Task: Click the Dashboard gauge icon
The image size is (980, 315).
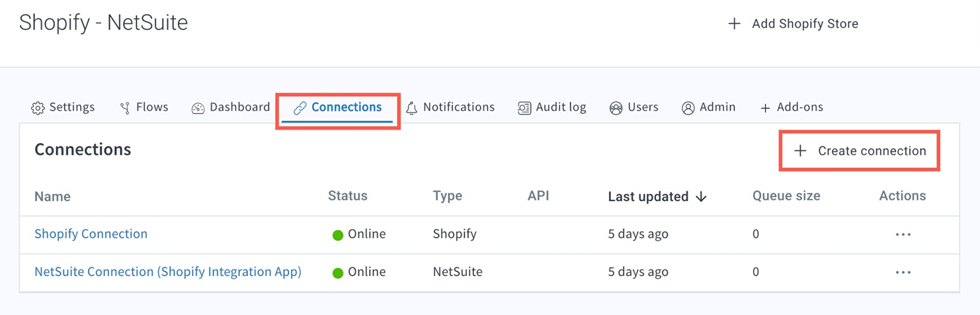Action: [x=198, y=108]
